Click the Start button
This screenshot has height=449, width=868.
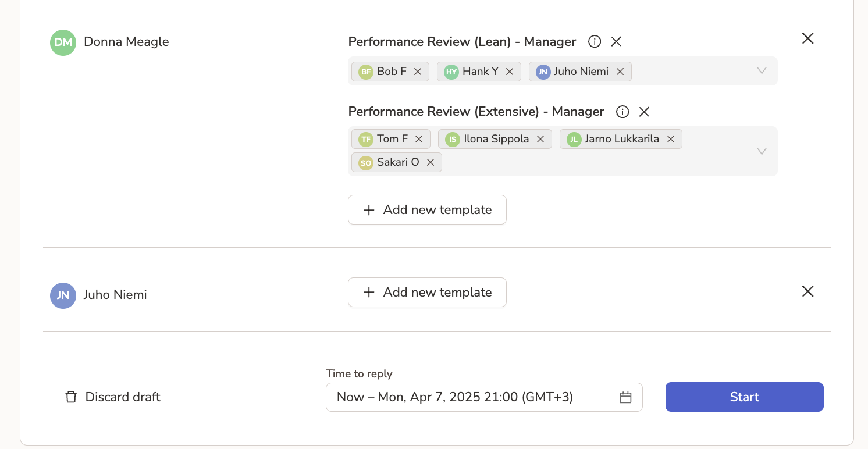point(744,397)
